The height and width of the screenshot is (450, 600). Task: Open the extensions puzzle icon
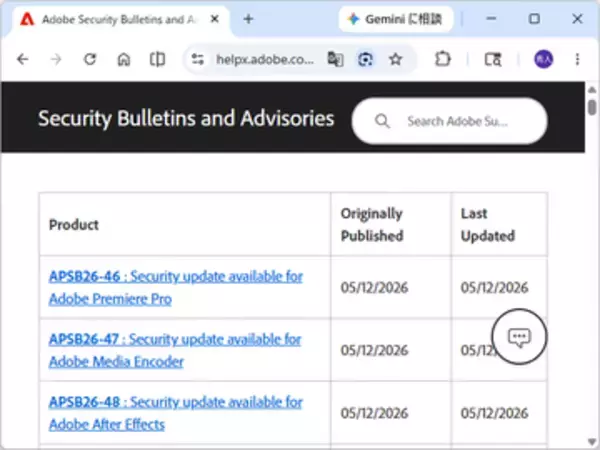(x=443, y=59)
